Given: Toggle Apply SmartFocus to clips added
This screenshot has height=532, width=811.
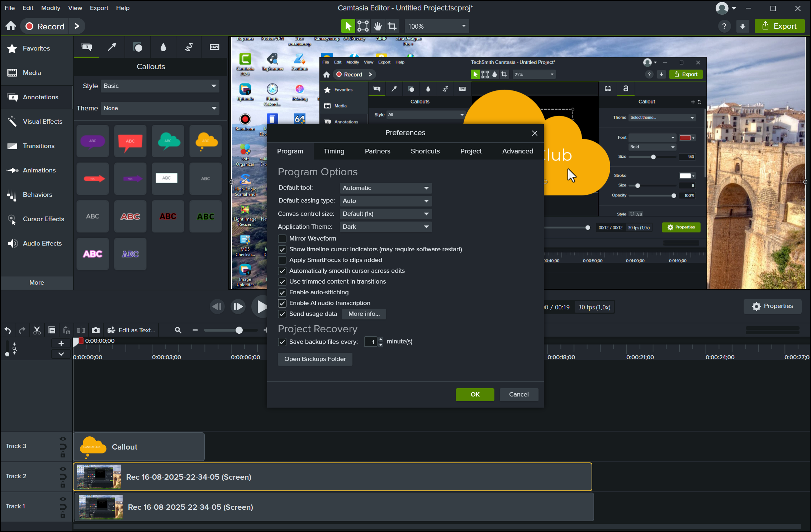Looking at the screenshot, I should coord(282,260).
